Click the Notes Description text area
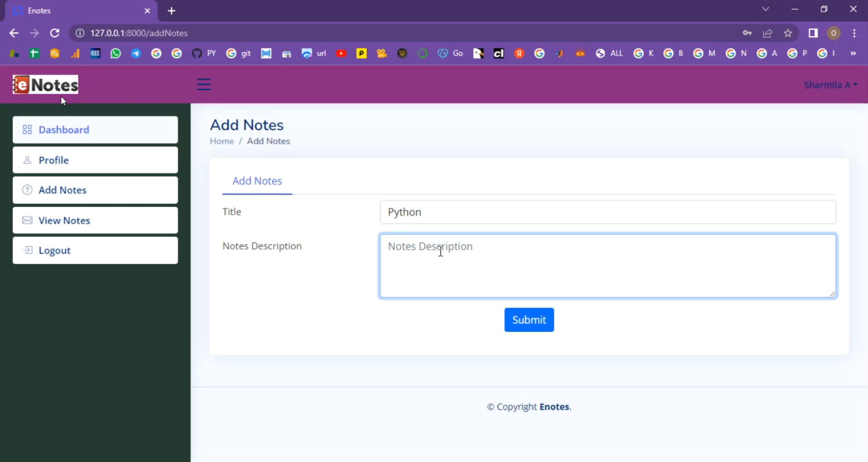868x462 pixels. (608, 266)
